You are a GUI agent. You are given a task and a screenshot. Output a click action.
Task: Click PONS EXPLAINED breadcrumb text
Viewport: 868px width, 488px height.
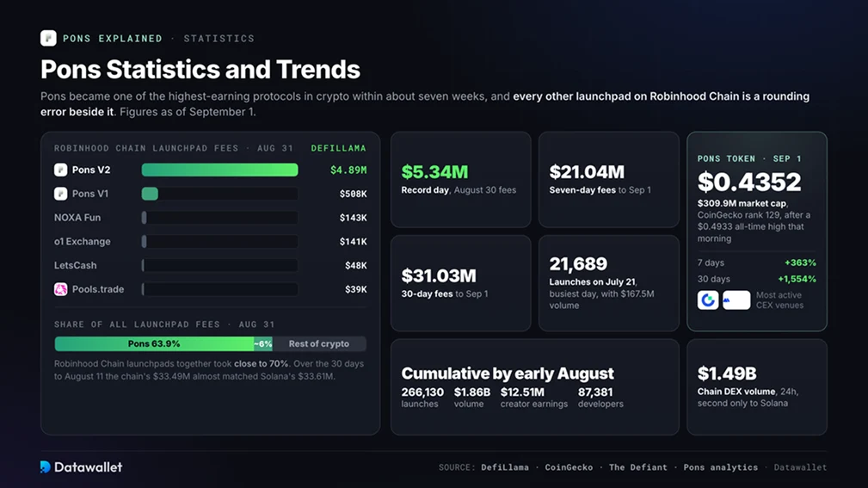113,38
